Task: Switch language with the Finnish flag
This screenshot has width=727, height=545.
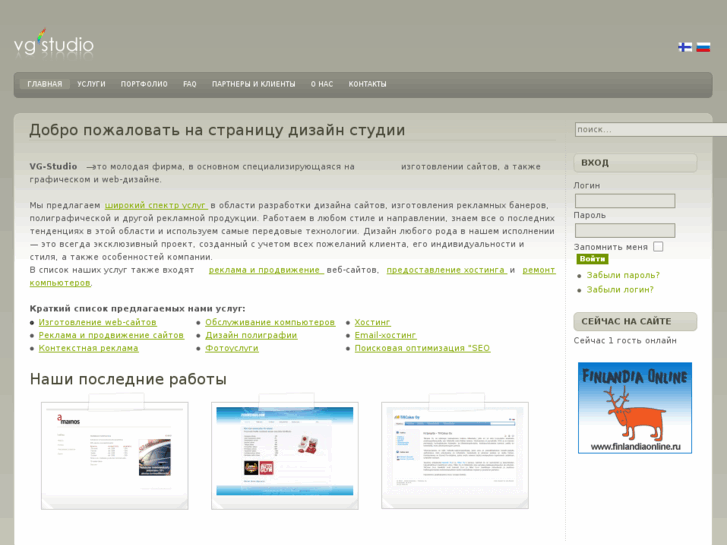Action: pos(685,47)
